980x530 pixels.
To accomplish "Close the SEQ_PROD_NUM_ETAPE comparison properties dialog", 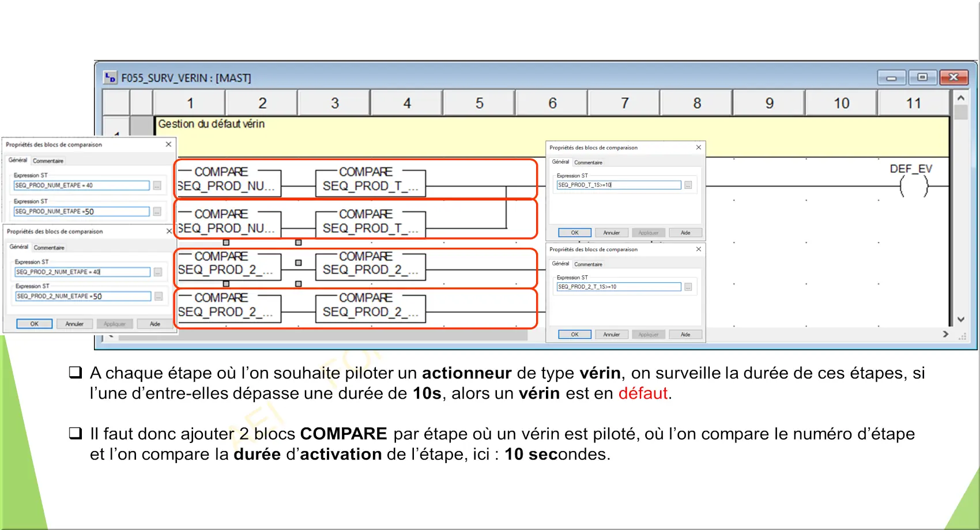I will coord(168,144).
